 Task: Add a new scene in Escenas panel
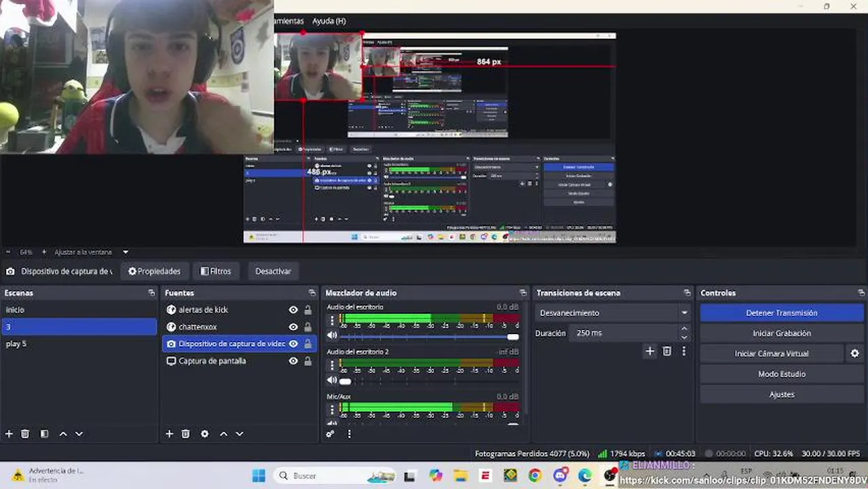coord(9,433)
